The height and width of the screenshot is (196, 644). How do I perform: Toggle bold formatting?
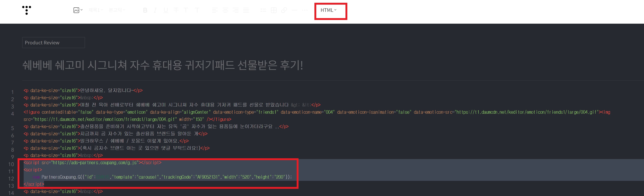tap(145, 10)
